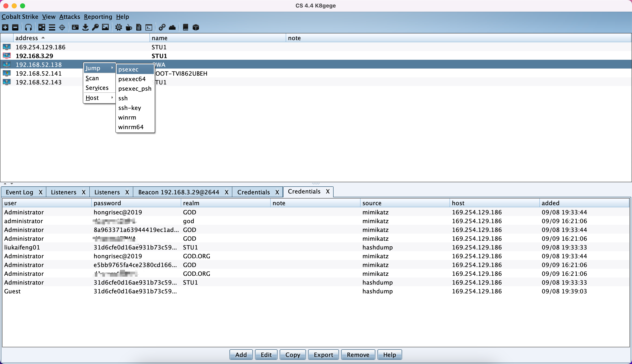Select ssh from the Jump submenu
This screenshot has width=632, height=364.
[x=135, y=98]
